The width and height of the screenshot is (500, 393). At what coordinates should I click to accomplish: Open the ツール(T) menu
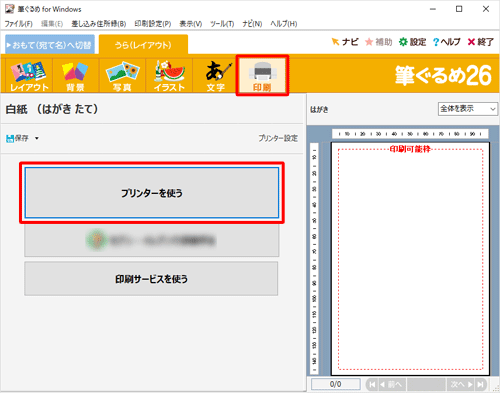pyautogui.click(x=222, y=24)
